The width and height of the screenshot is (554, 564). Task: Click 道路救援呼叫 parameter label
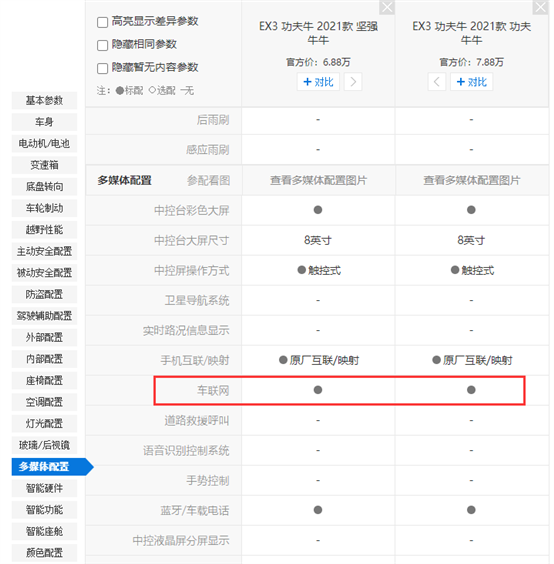pyautogui.click(x=197, y=420)
